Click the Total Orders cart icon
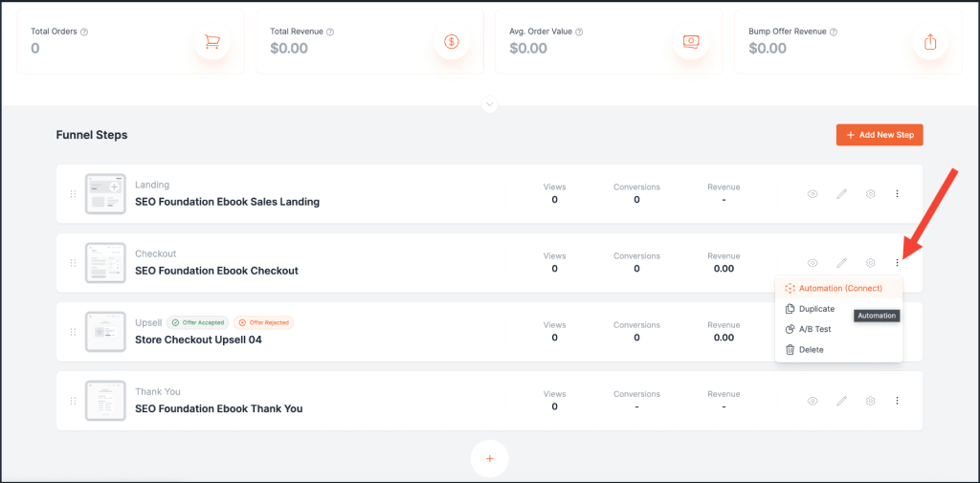The image size is (980, 483). click(212, 42)
